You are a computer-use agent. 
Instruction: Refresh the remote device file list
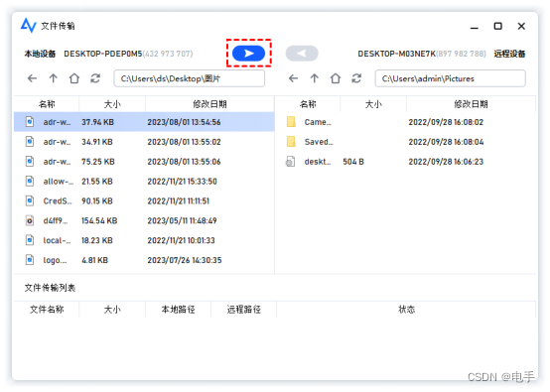point(356,78)
